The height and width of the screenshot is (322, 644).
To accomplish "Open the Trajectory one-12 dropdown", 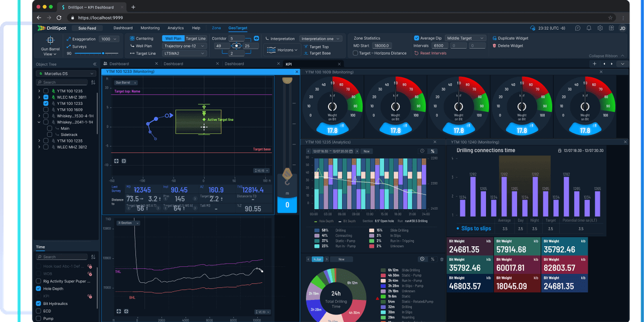I will [x=183, y=46].
